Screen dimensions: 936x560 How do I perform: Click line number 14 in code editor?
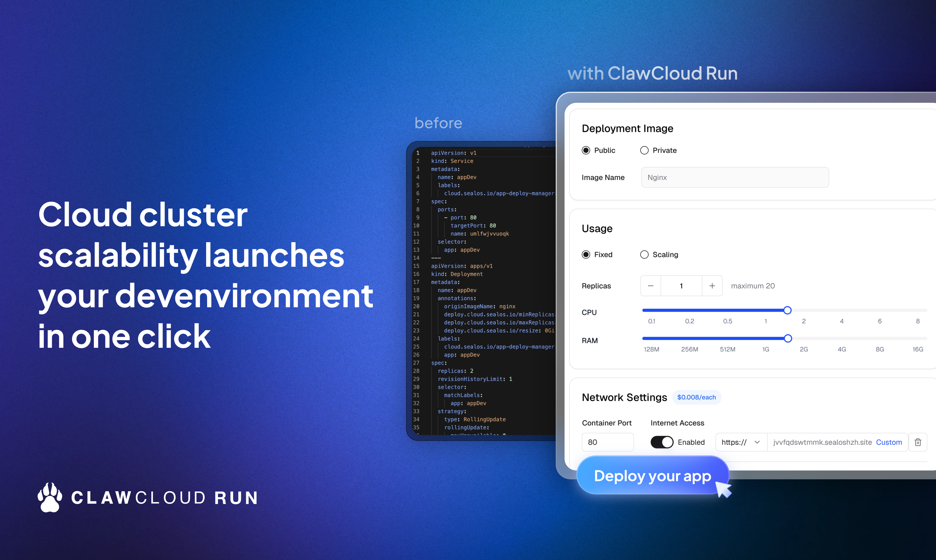tap(416, 258)
